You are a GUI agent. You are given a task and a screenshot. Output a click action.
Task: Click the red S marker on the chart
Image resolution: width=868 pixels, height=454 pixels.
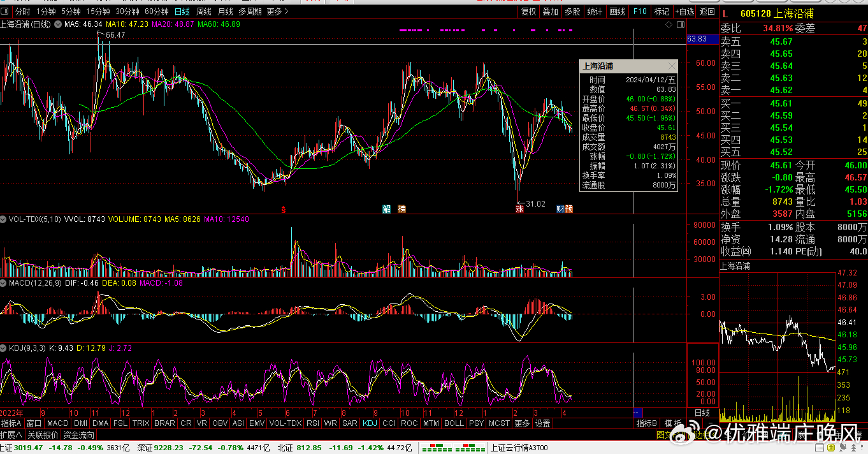pos(284,209)
